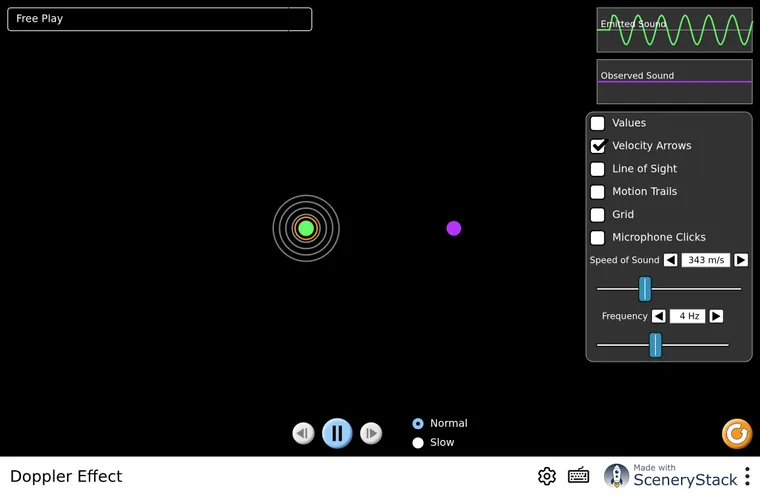Click the 'Speed of Sound' label
This screenshot has width=760, height=496.
point(624,260)
